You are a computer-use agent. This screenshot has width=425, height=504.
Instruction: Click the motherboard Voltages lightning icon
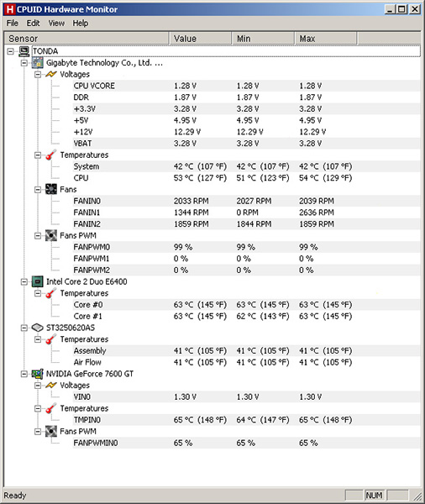click(50, 74)
